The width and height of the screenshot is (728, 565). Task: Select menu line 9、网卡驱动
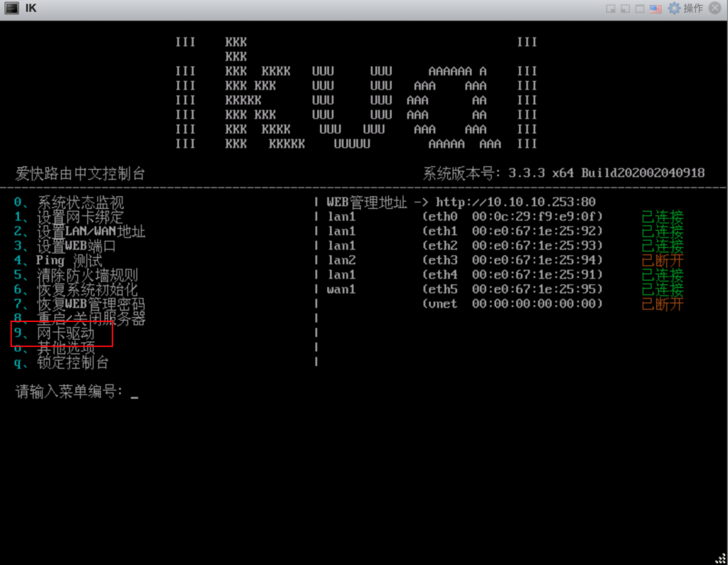click(54, 333)
